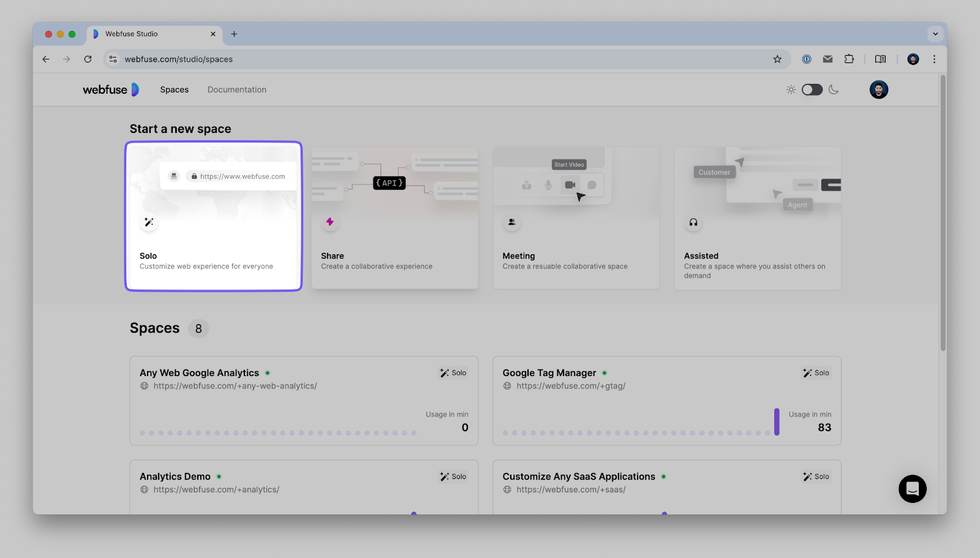Click the people icon on the Meeting card

coord(512,222)
